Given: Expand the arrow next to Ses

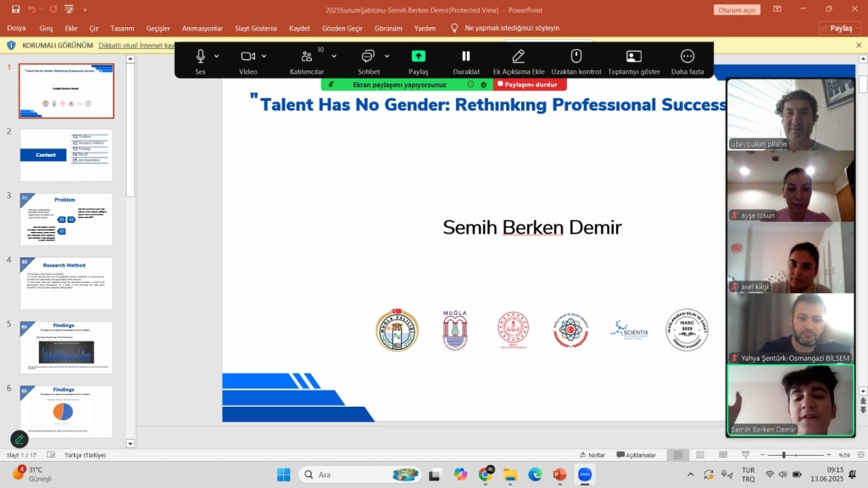Looking at the screenshot, I should point(217,56).
